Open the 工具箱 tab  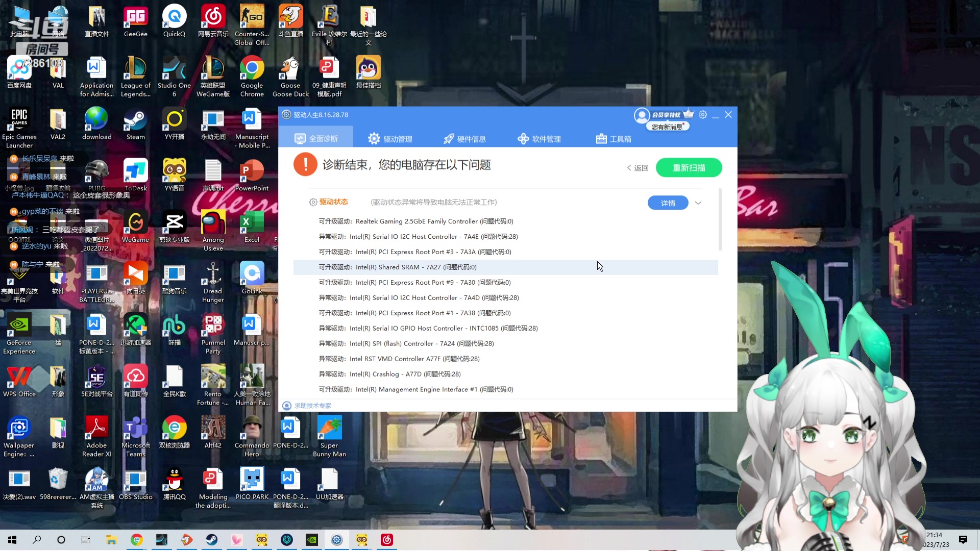point(614,139)
